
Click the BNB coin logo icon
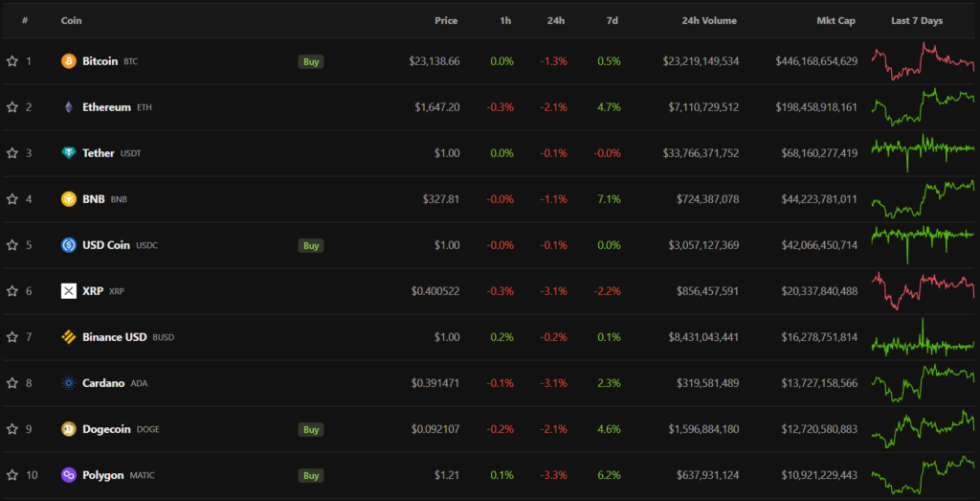(x=69, y=199)
